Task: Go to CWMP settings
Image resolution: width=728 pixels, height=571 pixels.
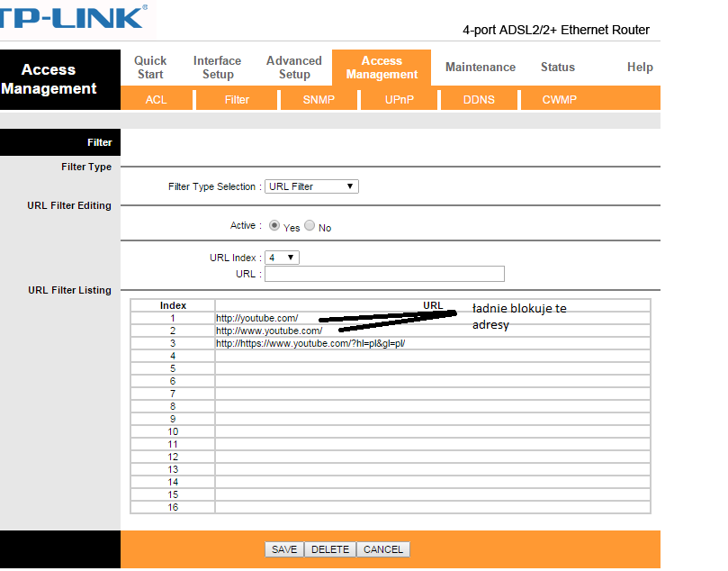Action: [560, 99]
